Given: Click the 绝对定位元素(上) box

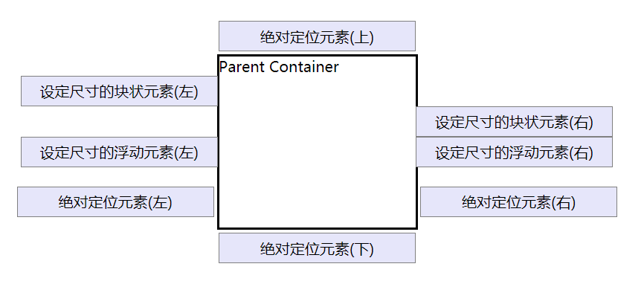Looking at the screenshot, I should click(x=317, y=36).
